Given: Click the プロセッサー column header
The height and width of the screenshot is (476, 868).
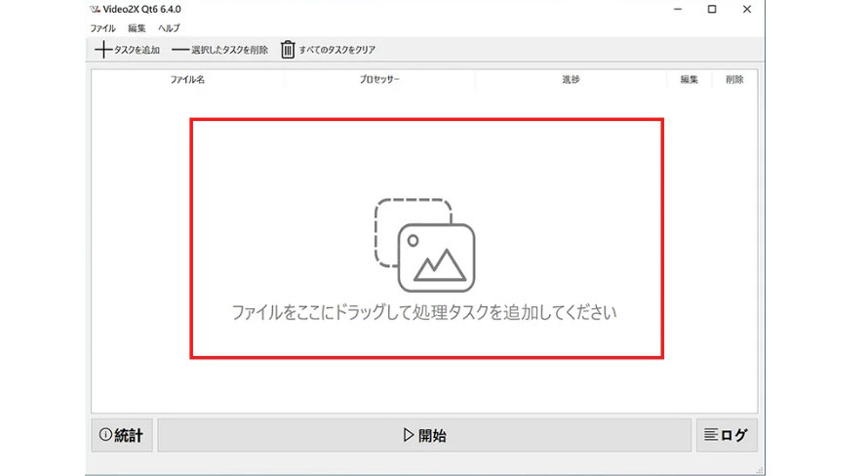Looking at the screenshot, I should coord(379,80).
